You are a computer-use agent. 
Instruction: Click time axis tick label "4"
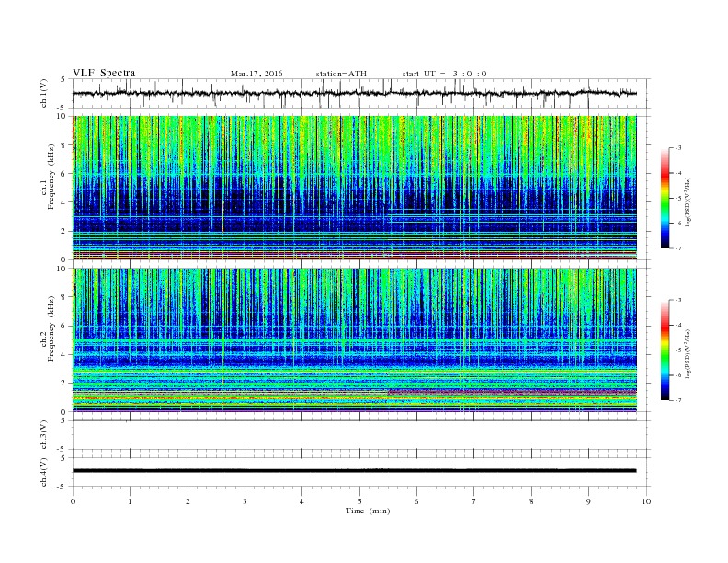(301, 501)
